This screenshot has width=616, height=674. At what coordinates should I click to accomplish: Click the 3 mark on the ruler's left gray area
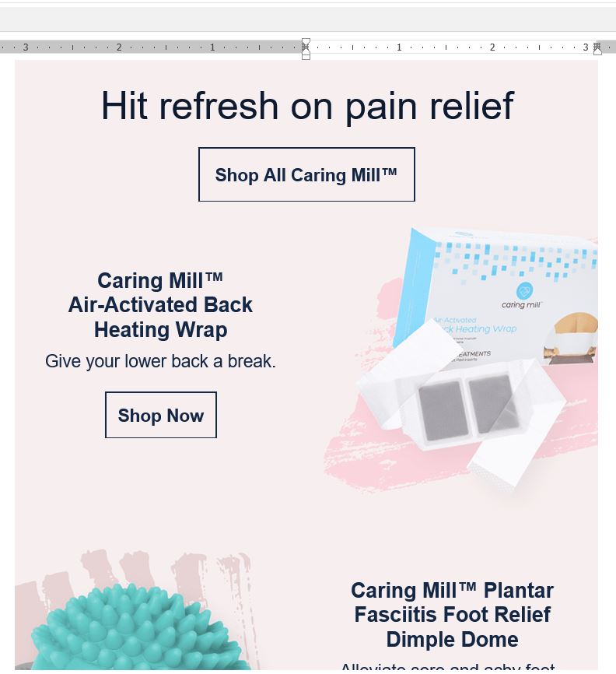coord(26,47)
